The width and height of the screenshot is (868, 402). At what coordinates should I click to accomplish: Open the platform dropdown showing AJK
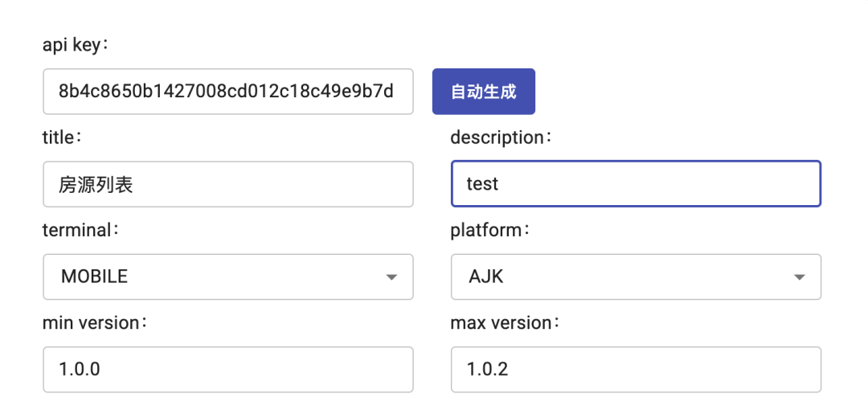coord(636,277)
